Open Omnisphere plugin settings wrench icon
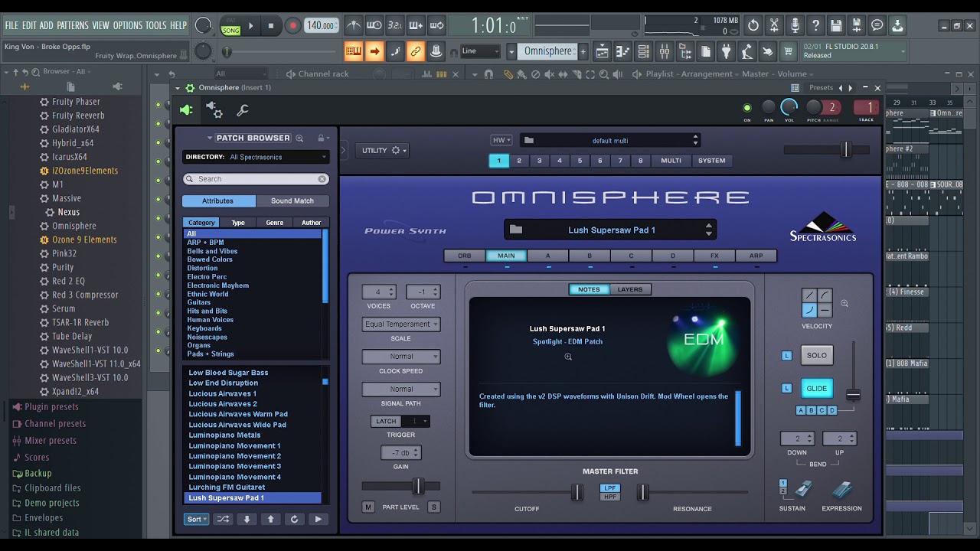The height and width of the screenshot is (551, 980). [243, 110]
